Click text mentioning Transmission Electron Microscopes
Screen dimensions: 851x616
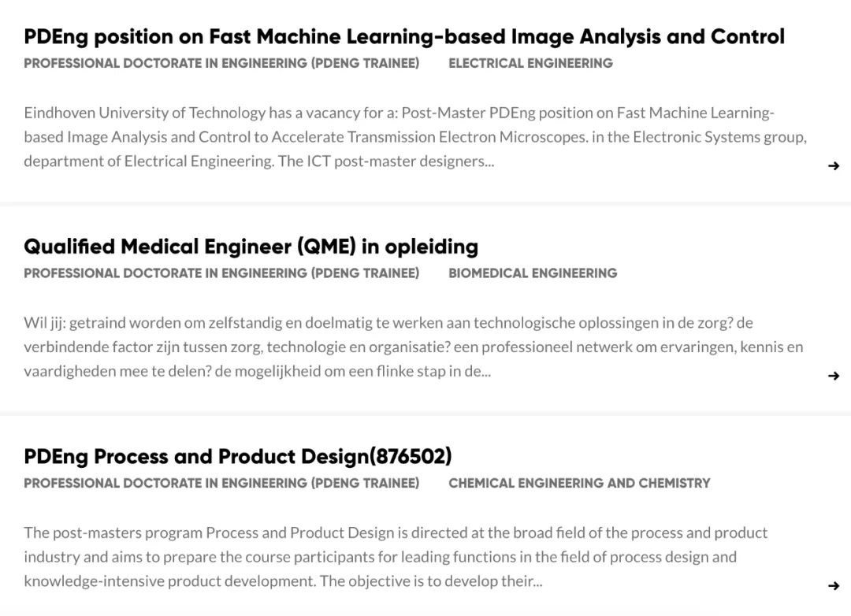[415, 137]
